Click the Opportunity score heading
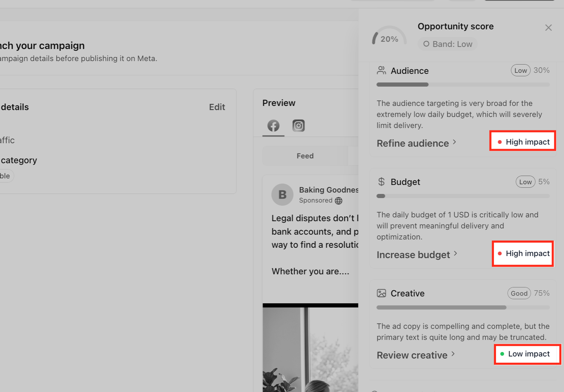The width and height of the screenshot is (564, 392). [456, 26]
